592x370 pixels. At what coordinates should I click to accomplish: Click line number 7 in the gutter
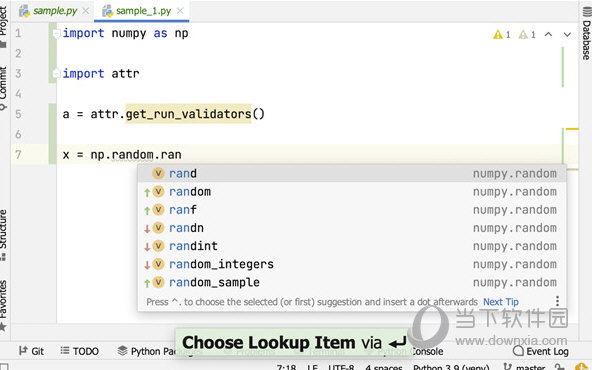click(18, 154)
